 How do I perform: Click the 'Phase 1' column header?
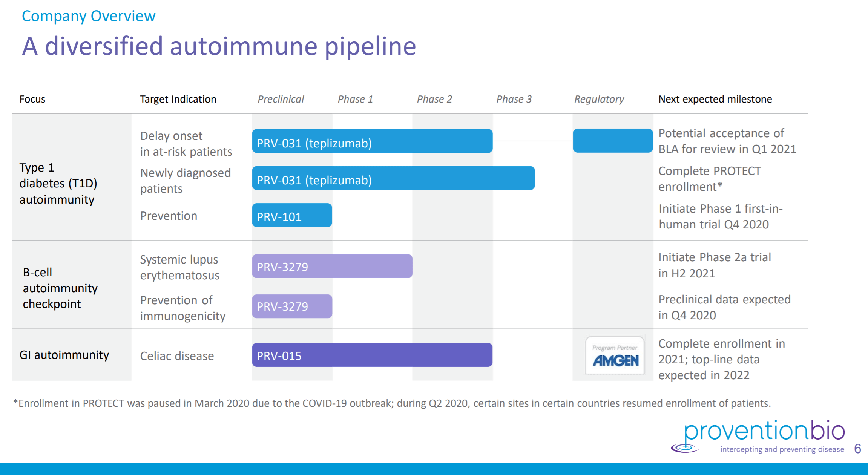click(x=355, y=99)
